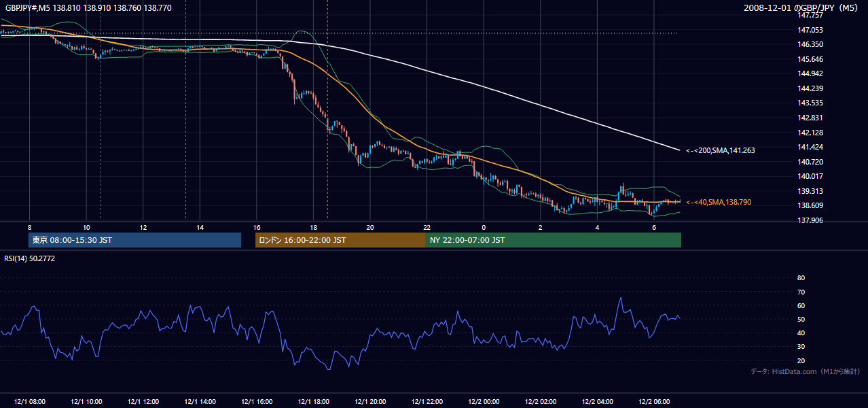
Task: Click the bottom time label 12/1 12:00
Action: [x=143, y=402]
